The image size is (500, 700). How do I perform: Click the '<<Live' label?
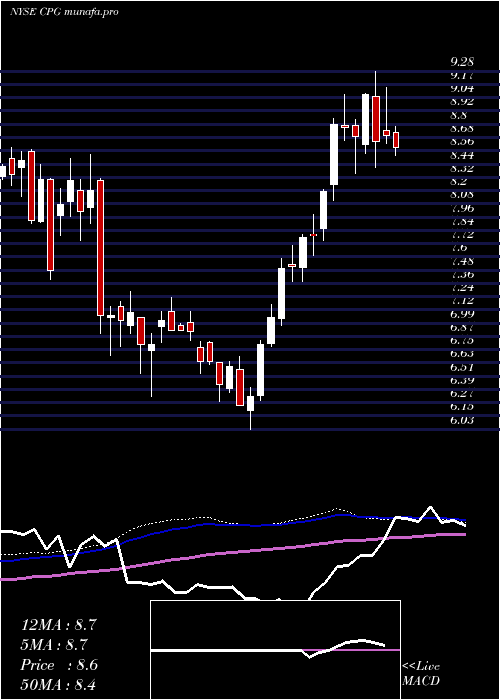click(x=421, y=667)
